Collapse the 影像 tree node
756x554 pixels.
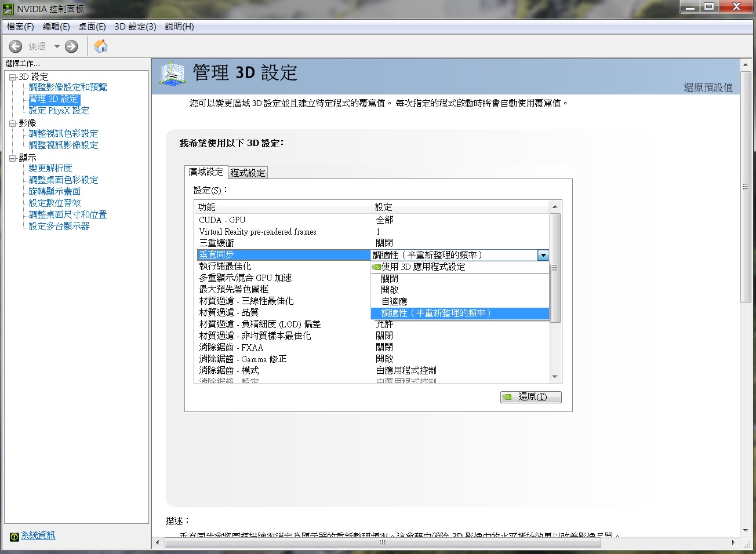[12, 123]
